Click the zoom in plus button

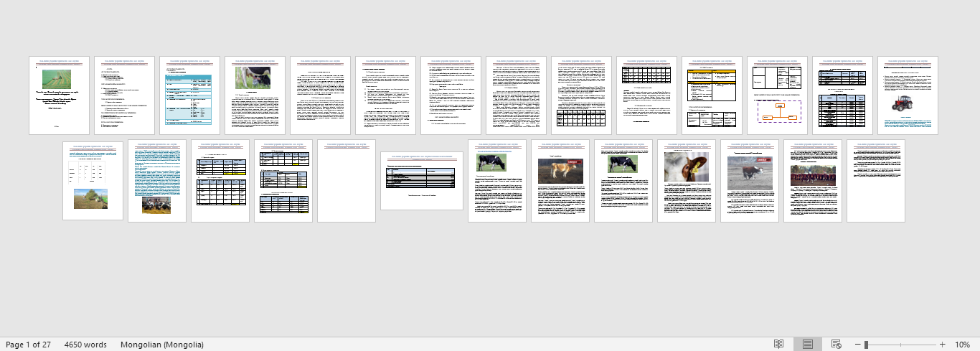point(942,345)
